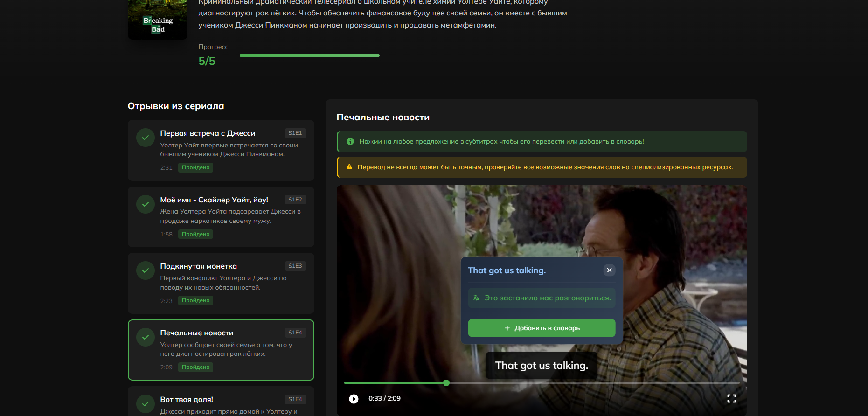Open clip 'Вот твоя доля!'
This screenshot has height=416, width=868.
[221, 402]
